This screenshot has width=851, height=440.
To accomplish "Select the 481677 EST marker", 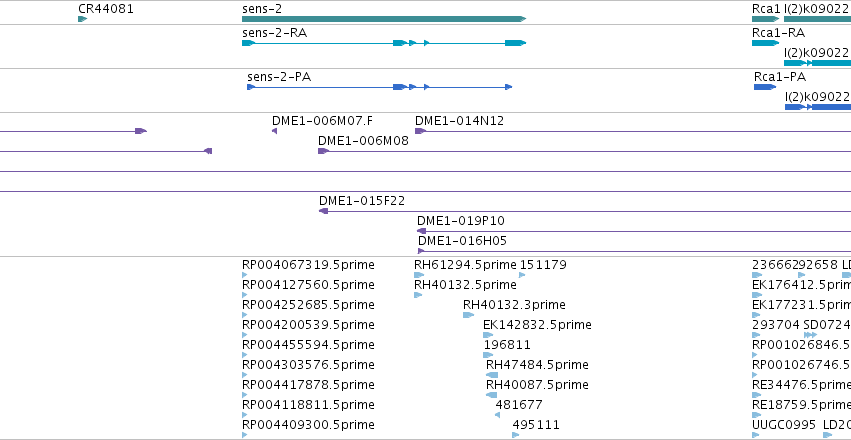I will point(498,415).
